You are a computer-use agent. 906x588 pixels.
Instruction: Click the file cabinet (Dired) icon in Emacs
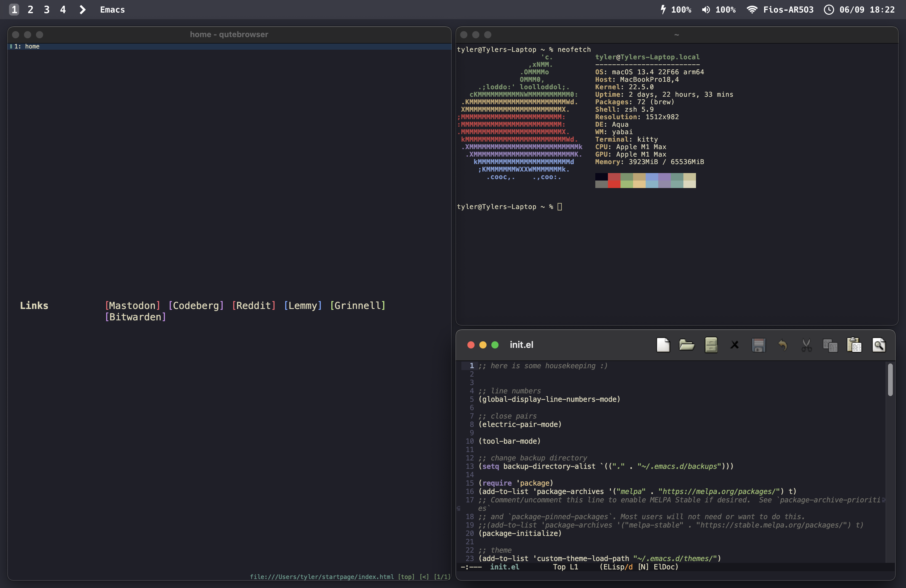711,345
